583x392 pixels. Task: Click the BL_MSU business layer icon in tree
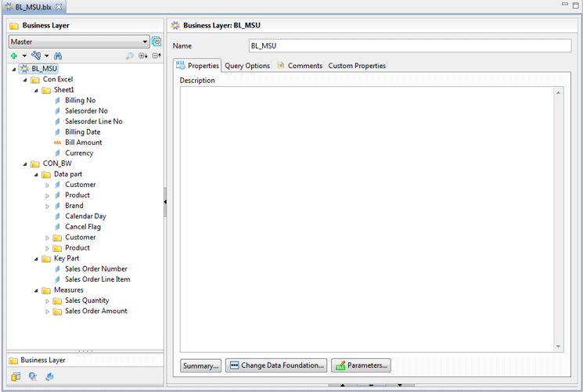point(24,69)
